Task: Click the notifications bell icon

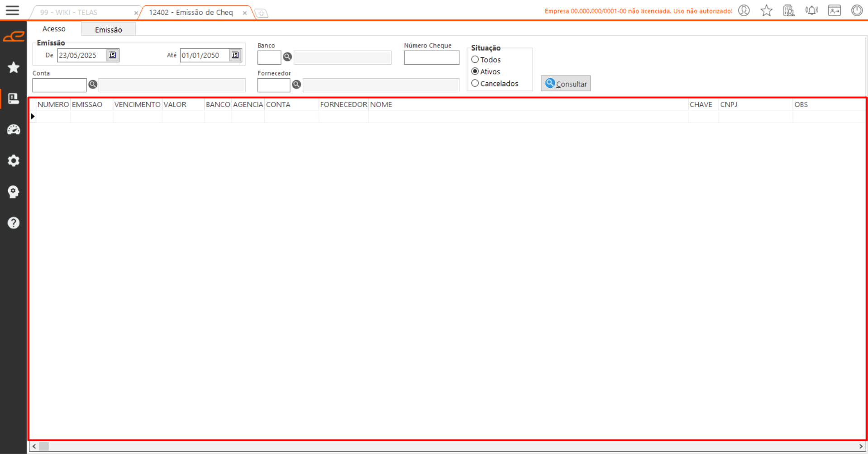Action: (x=811, y=10)
